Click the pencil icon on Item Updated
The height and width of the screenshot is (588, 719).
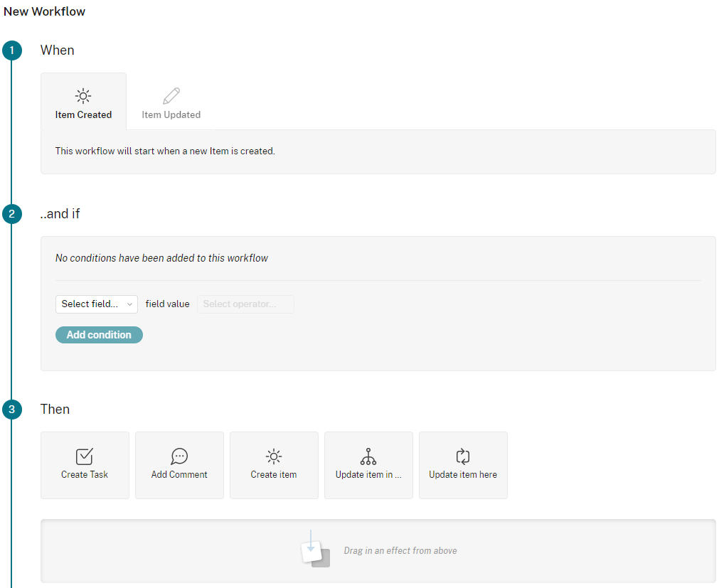click(171, 96)
